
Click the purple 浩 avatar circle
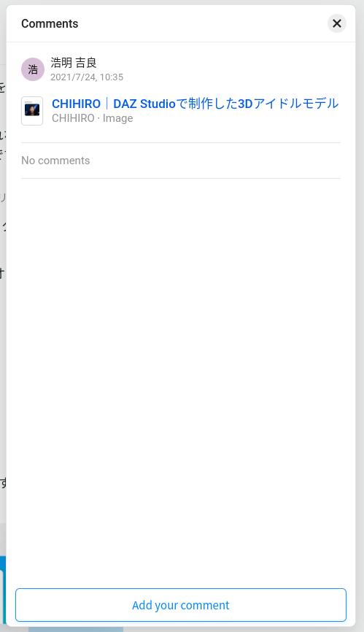(33, 69)
